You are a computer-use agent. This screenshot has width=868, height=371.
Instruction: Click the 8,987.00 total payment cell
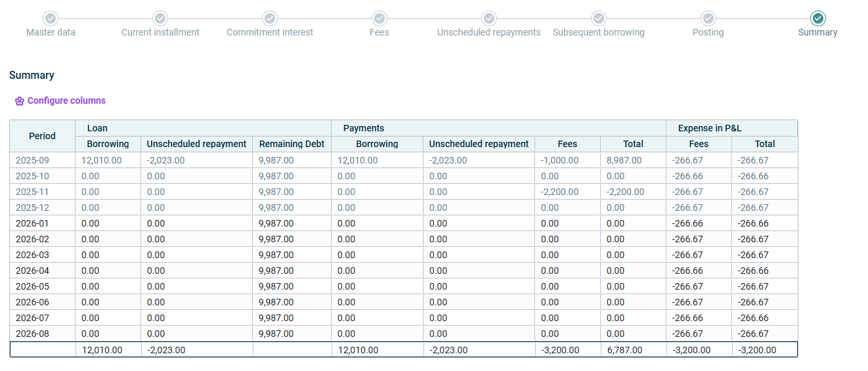634,160
